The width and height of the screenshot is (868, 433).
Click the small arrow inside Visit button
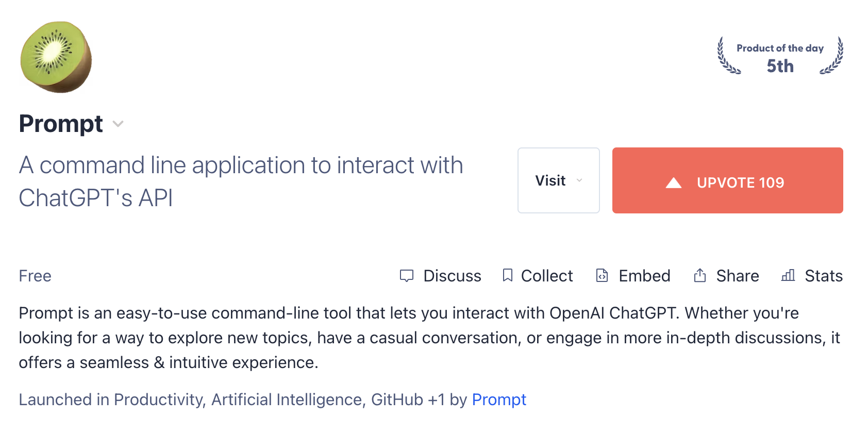click(x=579, y=180)
